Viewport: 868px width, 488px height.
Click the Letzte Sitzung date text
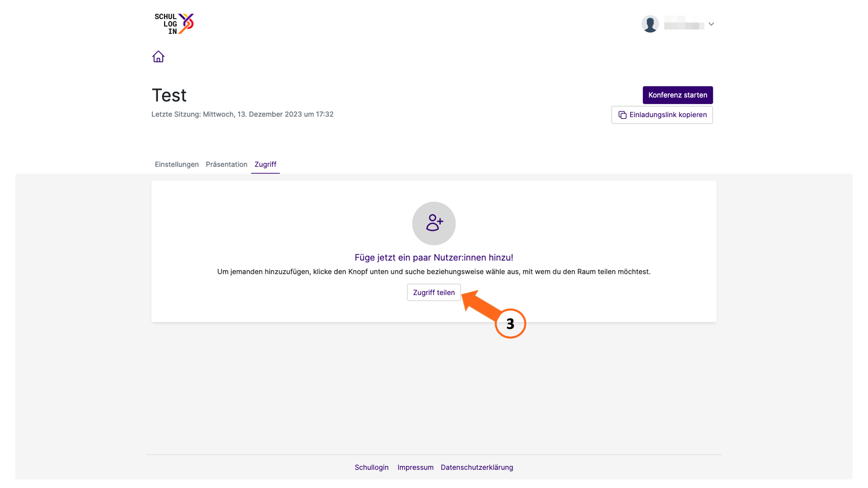tap(242, 114)
